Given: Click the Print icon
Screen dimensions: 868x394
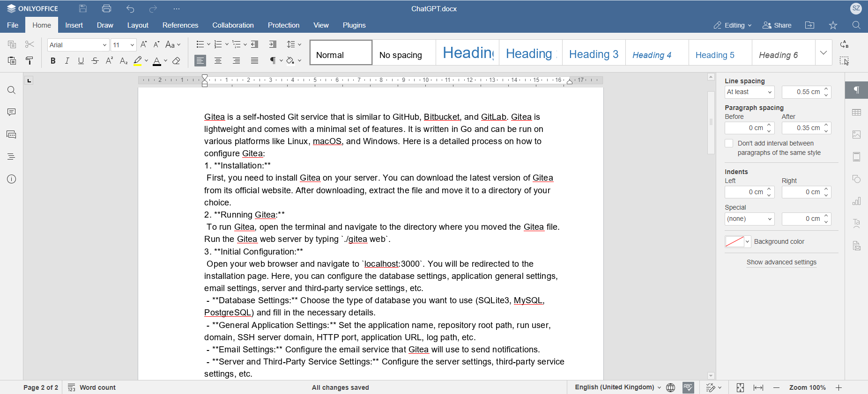Looking at the screenshot, I should (x=106, y=8).
